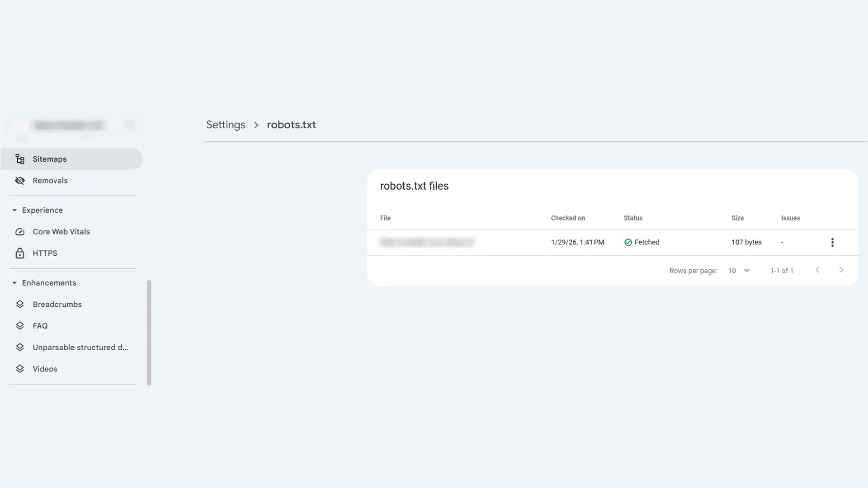
Task: Click Settings in the breadcrumb trail
Action: 226,125
